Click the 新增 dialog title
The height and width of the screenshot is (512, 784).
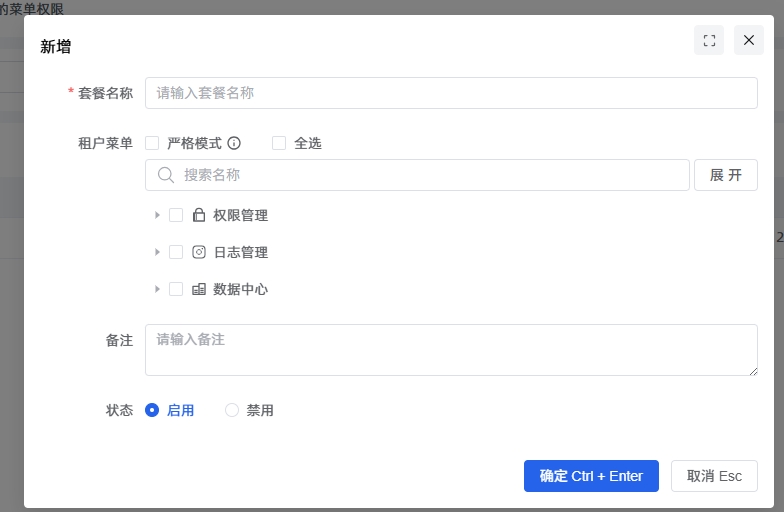56,46
